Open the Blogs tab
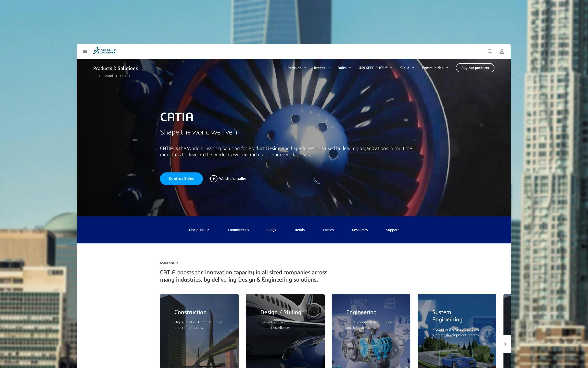588x368 pixels. pos(271,230)
